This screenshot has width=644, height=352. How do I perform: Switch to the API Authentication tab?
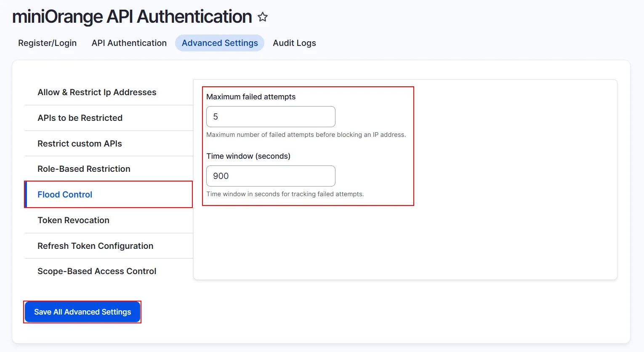[x=129, y=43]
